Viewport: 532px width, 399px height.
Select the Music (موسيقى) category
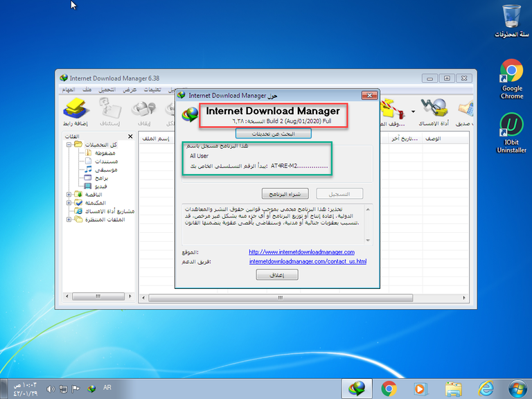click(101, 170)
